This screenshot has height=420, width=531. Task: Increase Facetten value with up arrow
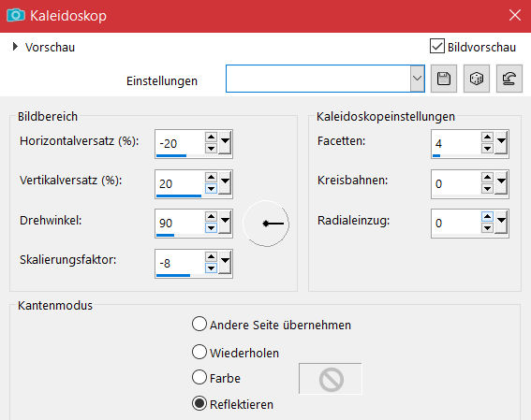[487, 137]
